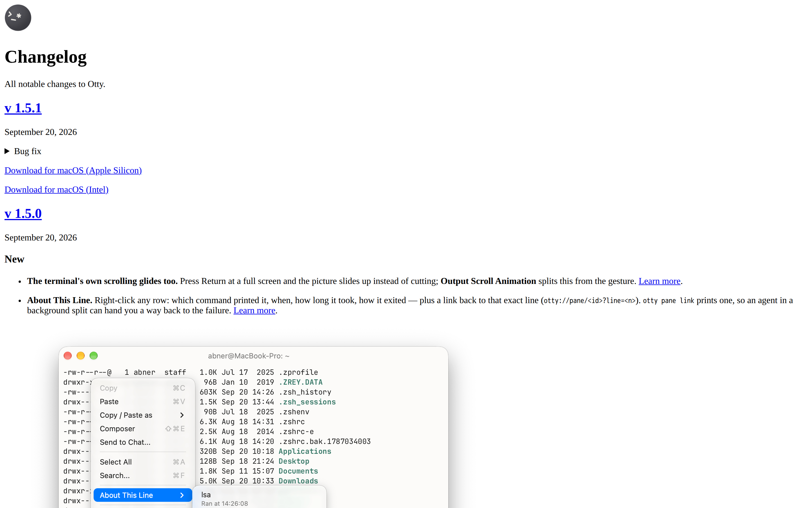The width and height of the screenshot is (812, 508).
Task: Click the '.zshrc-e' file name
Action: [296, 432]
